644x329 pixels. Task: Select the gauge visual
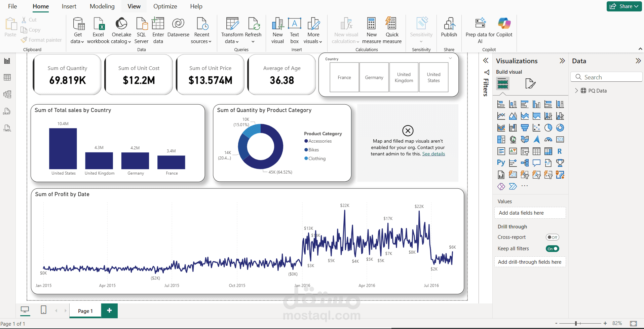pyautogui.click(x=548, y=139)
